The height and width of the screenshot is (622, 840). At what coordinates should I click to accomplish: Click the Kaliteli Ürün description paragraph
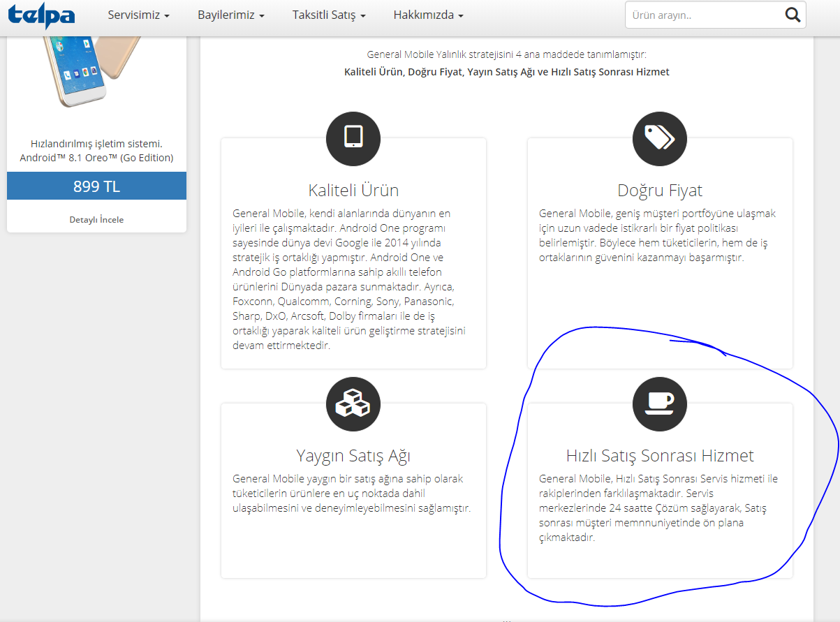click(x=350, y=279)
